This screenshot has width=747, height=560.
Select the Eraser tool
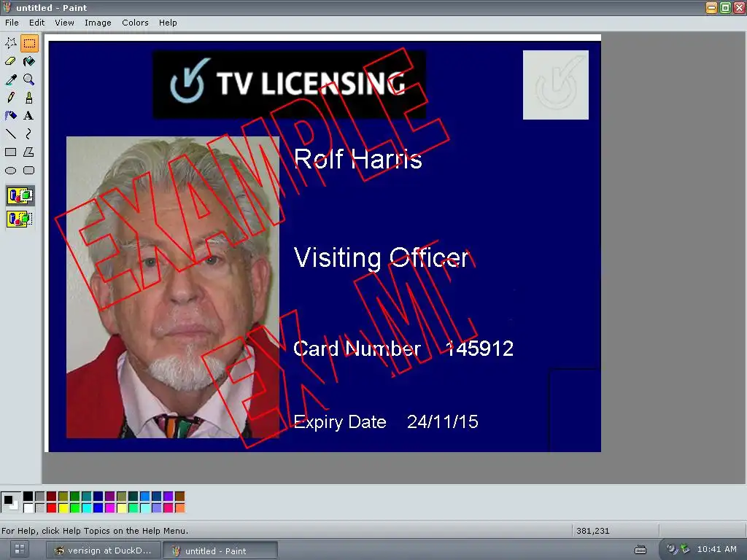coord(10,61)
